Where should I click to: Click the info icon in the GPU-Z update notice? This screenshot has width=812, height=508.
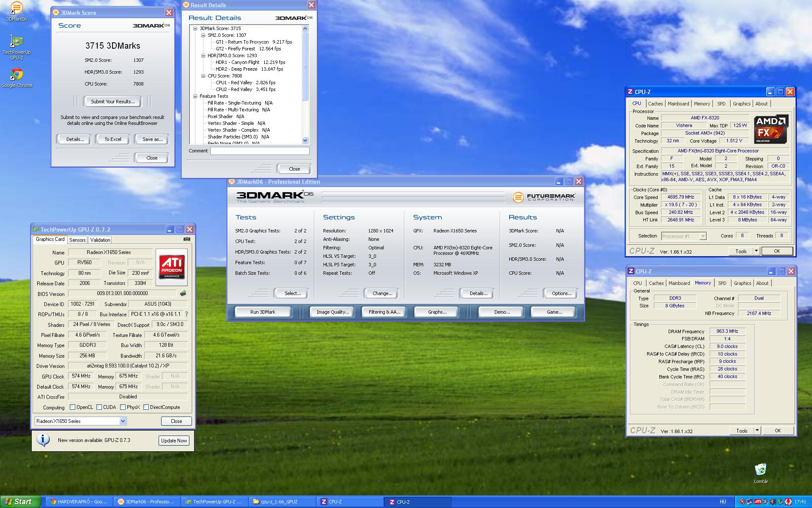click(43, 440)
